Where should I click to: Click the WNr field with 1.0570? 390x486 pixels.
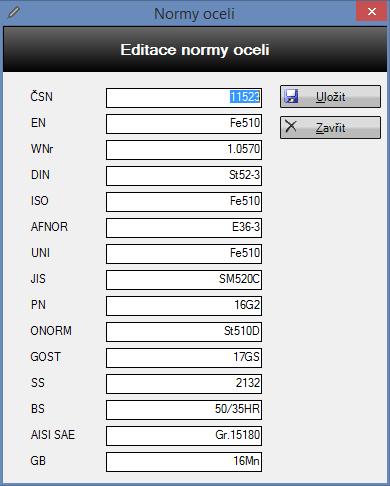(184, 150)
